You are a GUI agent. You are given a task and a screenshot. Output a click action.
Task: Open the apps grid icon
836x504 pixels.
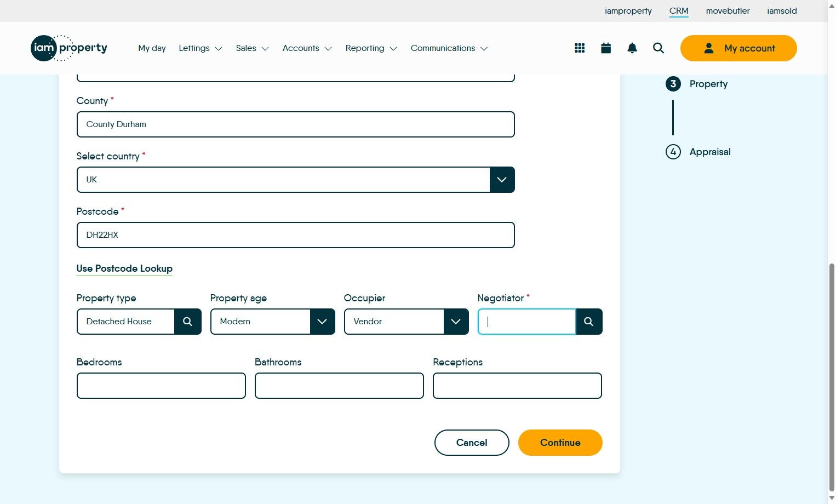580,48
